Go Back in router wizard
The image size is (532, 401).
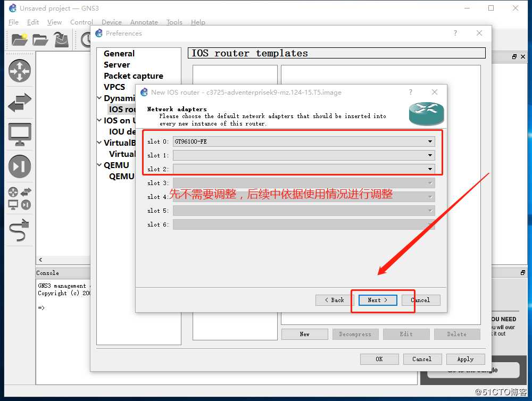click(335, 300)
